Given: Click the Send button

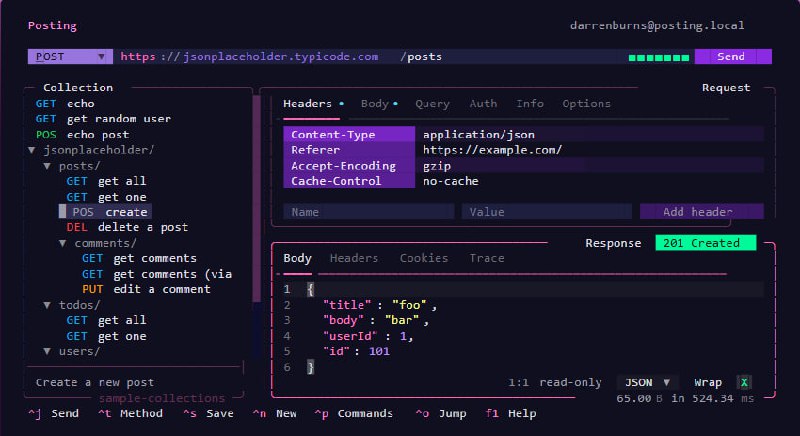Looking at the screenshot, I should (x=733, y=57).
